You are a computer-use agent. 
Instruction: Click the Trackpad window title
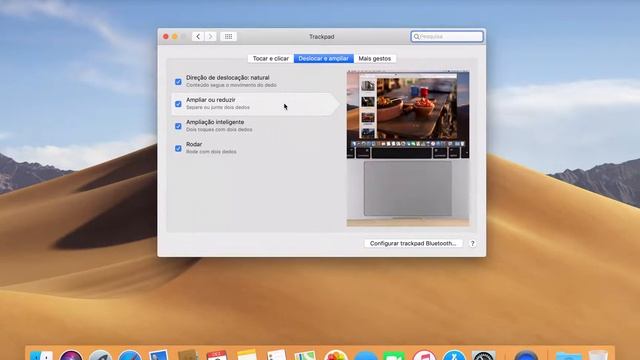pyautogui.click(x=322, y=37)
